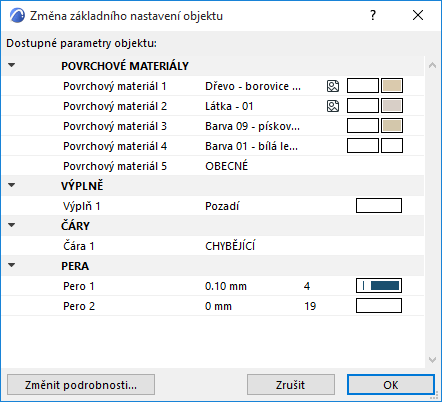
Task: Click pen number 4 of Pero 1
Action: 307,286
